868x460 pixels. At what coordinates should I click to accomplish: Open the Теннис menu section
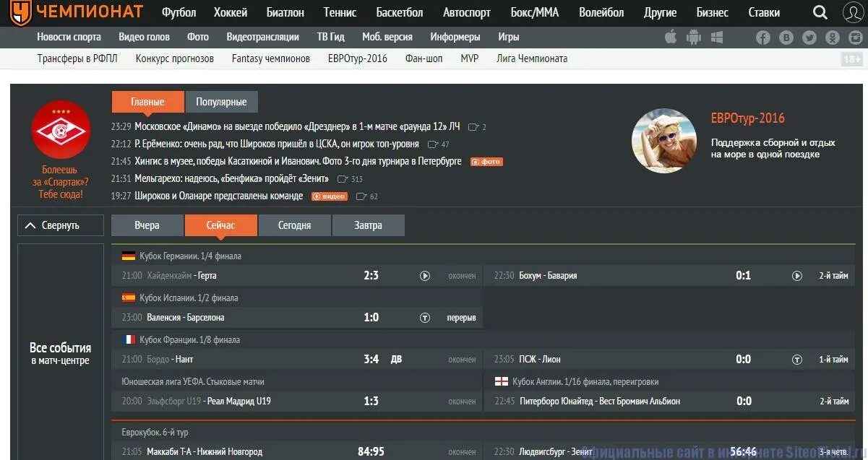[340, 13]
